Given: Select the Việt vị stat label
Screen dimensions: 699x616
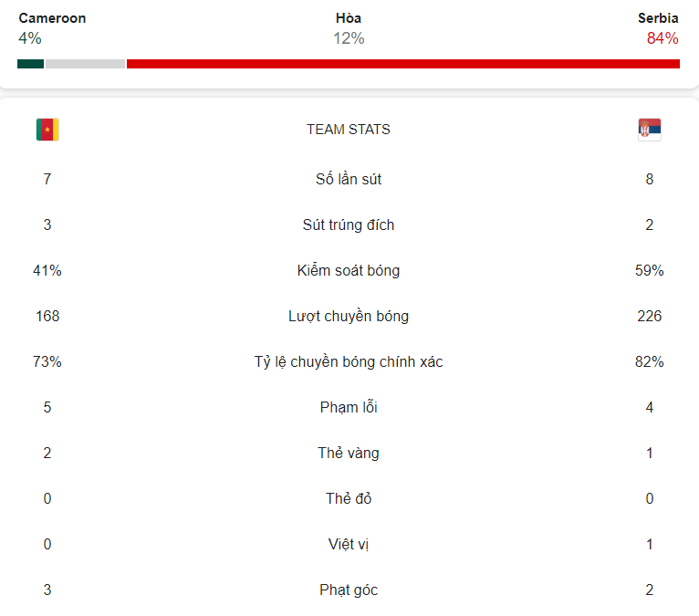Looking at the screenshot, I should tap(349, 544).
